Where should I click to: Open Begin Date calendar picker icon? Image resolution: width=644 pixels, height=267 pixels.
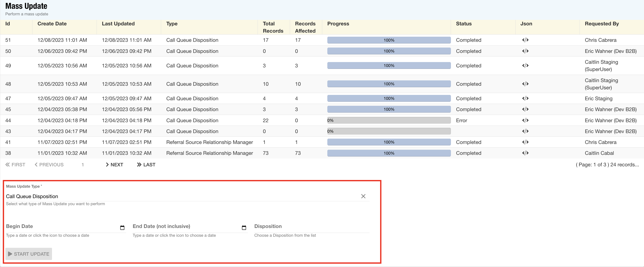[122, 228]
